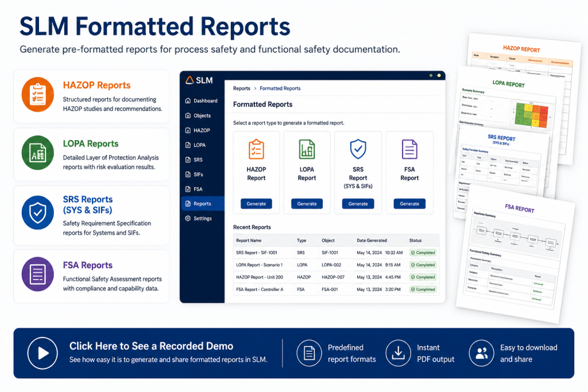
Task: Generate the LOPA Report
Action: pos(307,204)
